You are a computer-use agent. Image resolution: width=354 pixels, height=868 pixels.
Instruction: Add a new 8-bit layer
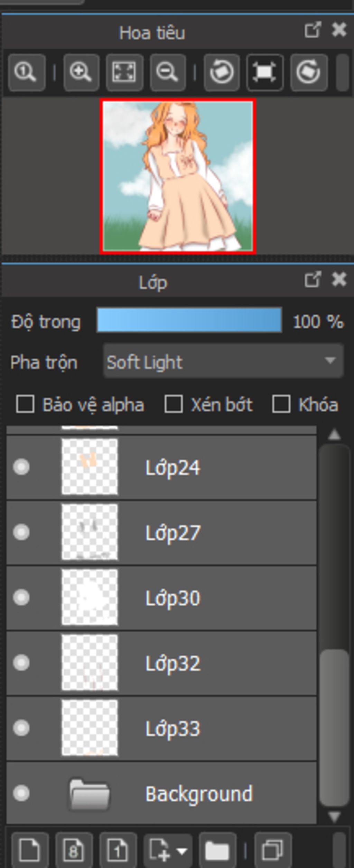pos(74,850)
